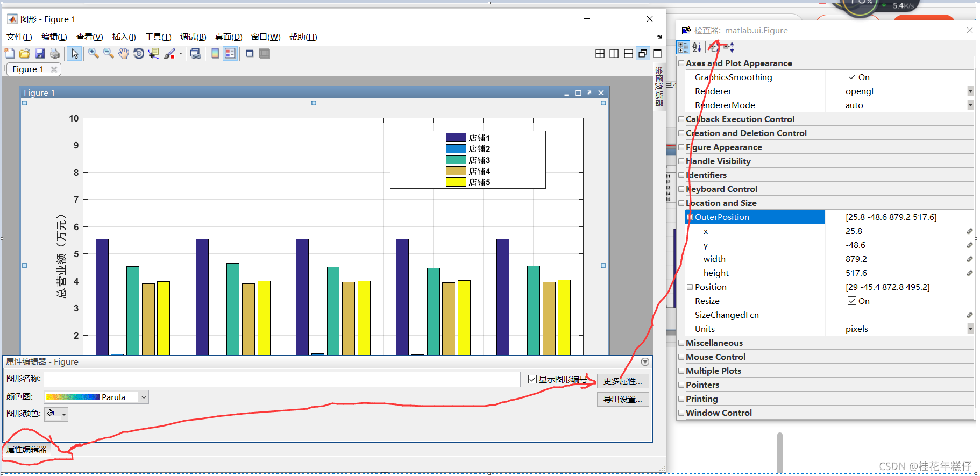Choose the floating windows layout icon
Screen dimensions: 980x476
[643, 53]
